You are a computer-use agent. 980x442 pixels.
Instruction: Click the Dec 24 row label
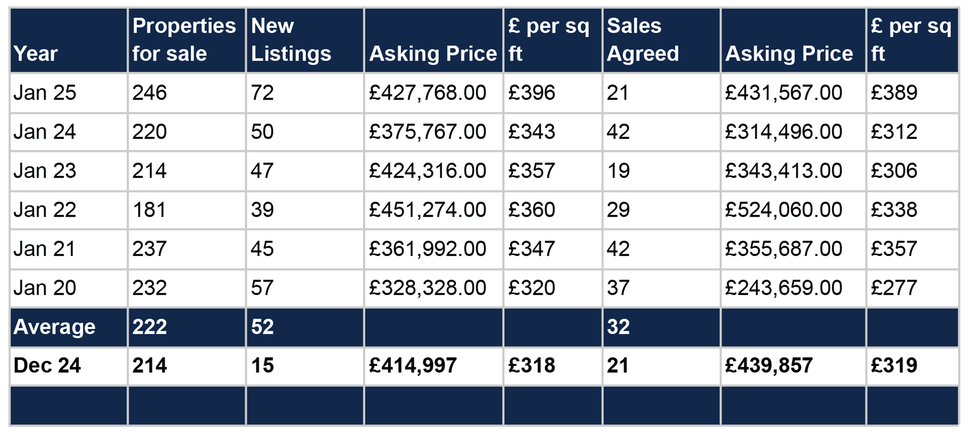pyautogui.click(x=47, y=366)
